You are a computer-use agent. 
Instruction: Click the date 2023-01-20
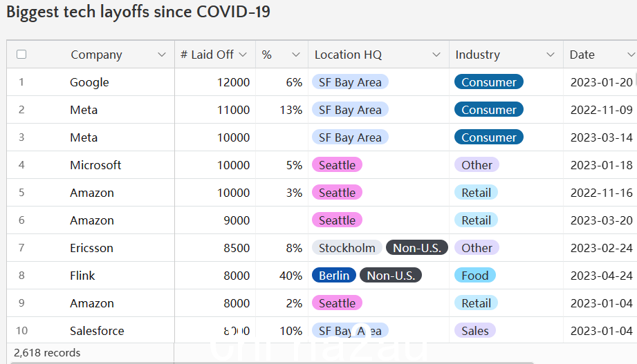pos(601,82)
